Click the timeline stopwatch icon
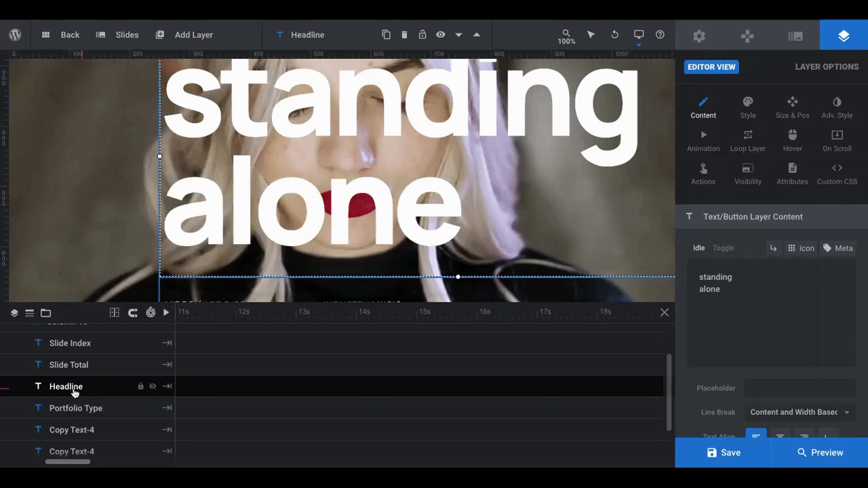 tap(151, 312)
